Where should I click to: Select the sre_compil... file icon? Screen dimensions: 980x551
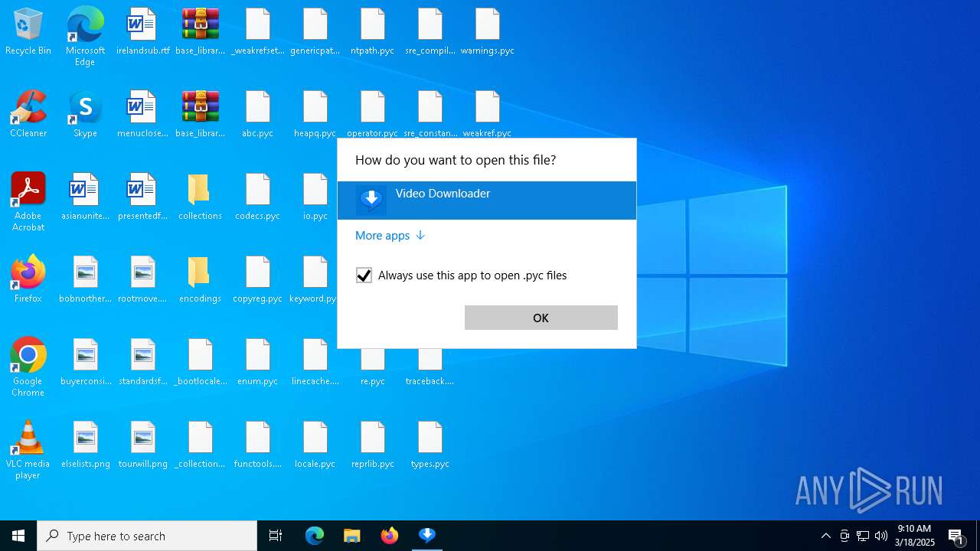(x=430, y=32)
